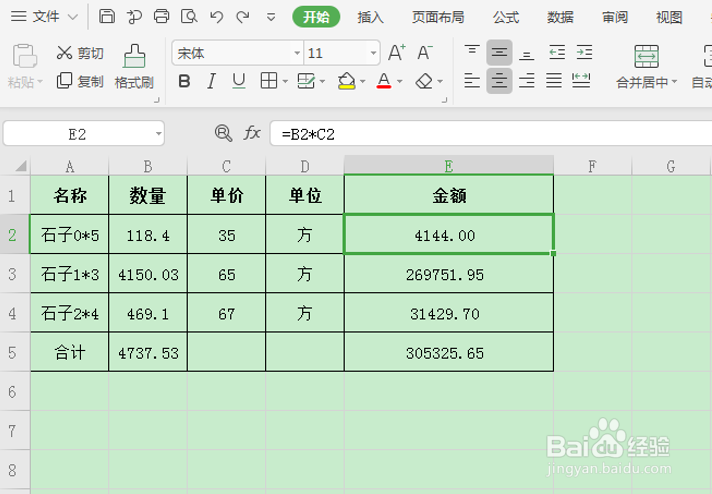Select cell with value 4737.53
This screenshot has height=494, width=712.
[x=148, y=352]
